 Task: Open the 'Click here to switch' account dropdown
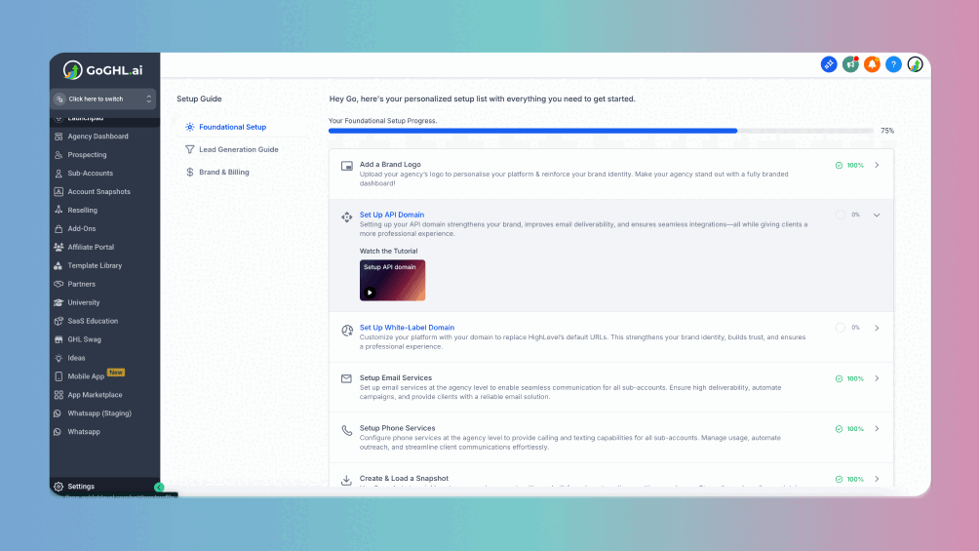click(x=104, y=98)
